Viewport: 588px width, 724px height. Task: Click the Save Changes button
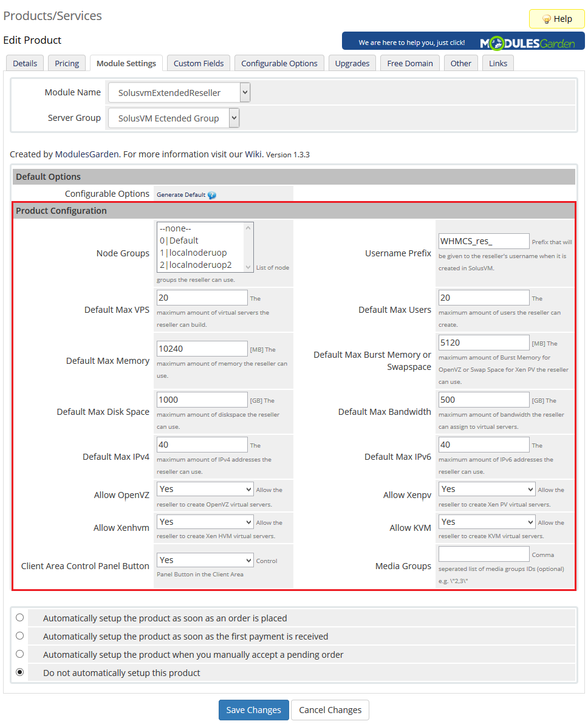click(x=253, y=709)
